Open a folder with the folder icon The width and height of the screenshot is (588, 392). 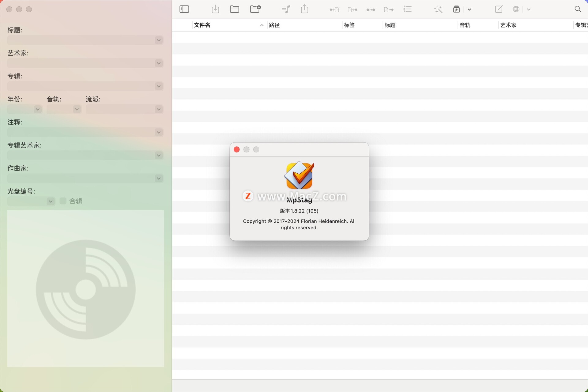(x=235, y=9)
